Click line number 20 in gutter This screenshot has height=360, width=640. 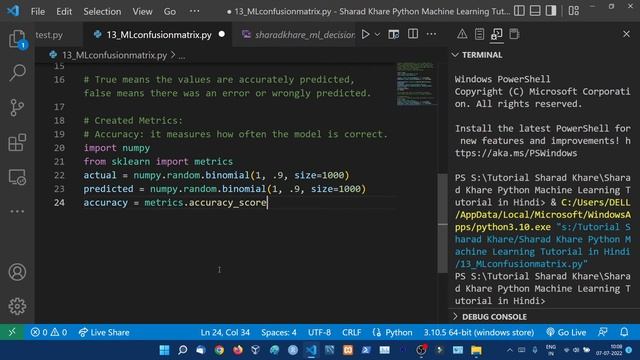pyautogui.click(x=59, y=148)
